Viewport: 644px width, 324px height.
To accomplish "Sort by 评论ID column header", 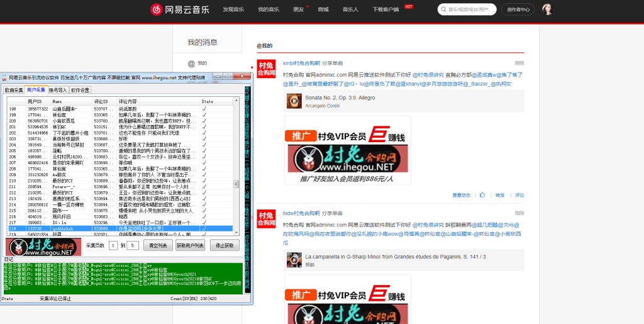I will tap(105, 101).
